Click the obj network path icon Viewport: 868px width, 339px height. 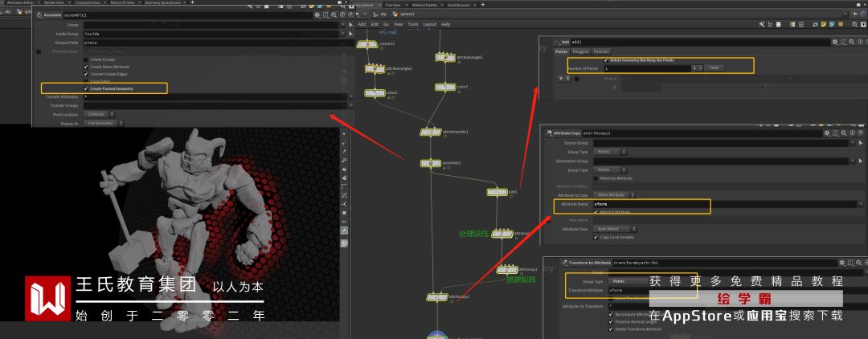point(375,14)
